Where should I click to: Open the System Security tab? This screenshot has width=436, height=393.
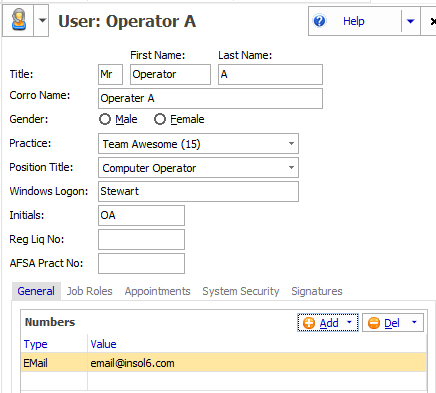pyautogui.click(x=241, y=291)
